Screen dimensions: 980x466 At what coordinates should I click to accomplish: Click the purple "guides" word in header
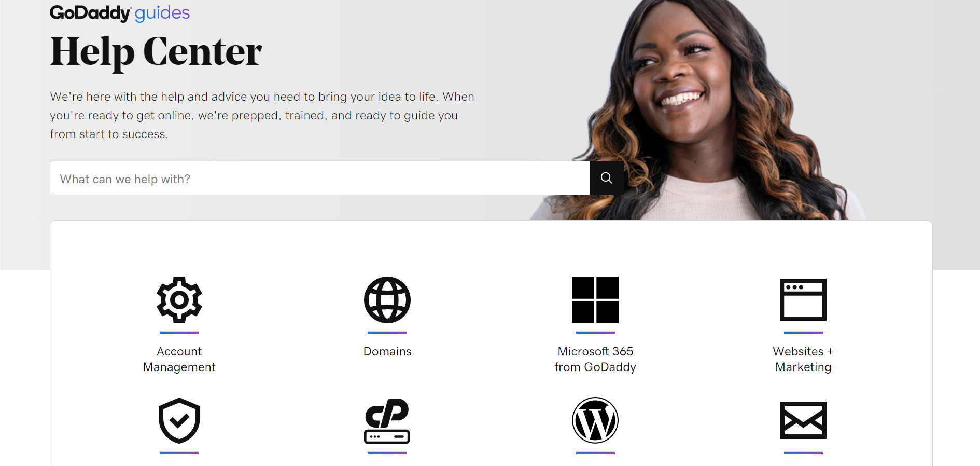point(162,13)
